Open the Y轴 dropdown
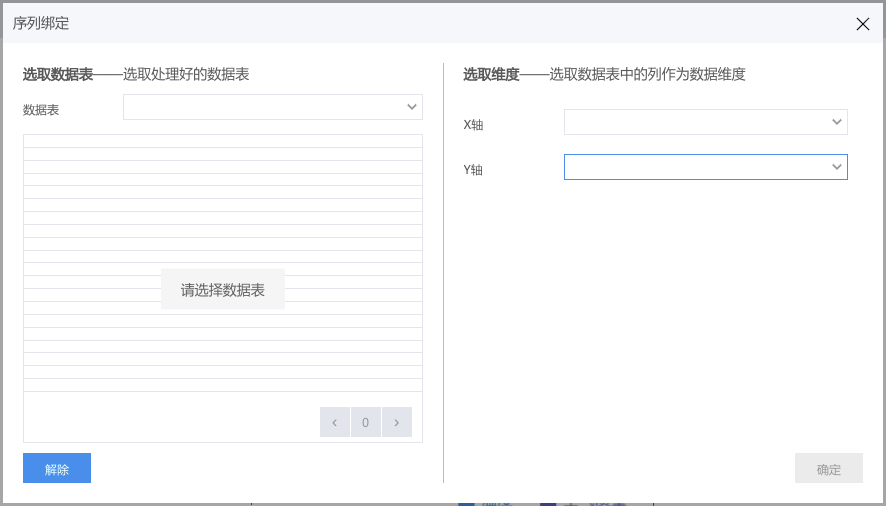Viewport: 886px width, 506px height. [706, 167]
